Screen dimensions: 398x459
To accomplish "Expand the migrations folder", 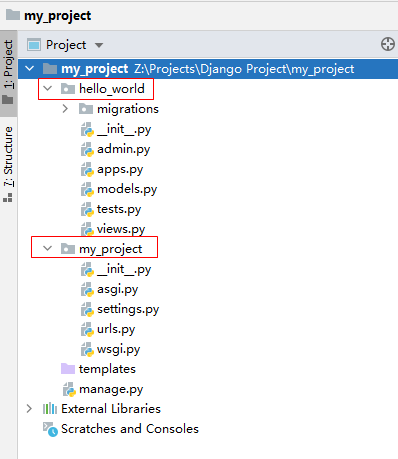I will click(65, 109).
